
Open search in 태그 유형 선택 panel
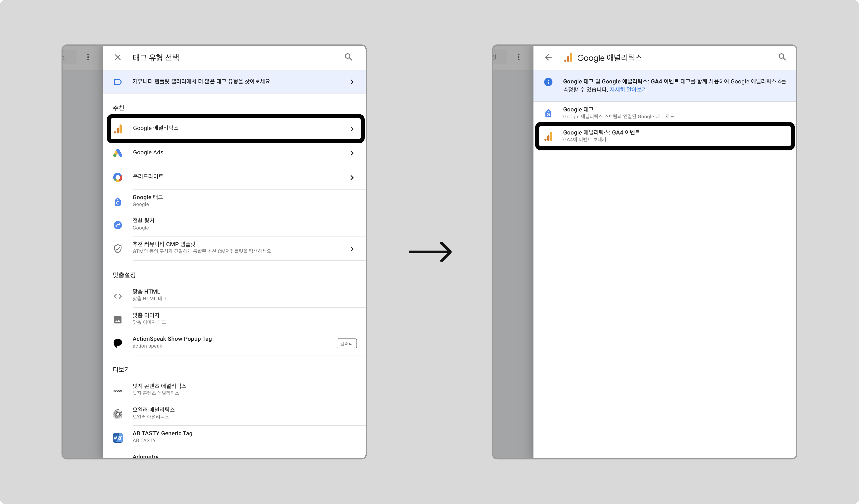pos(348,57)
